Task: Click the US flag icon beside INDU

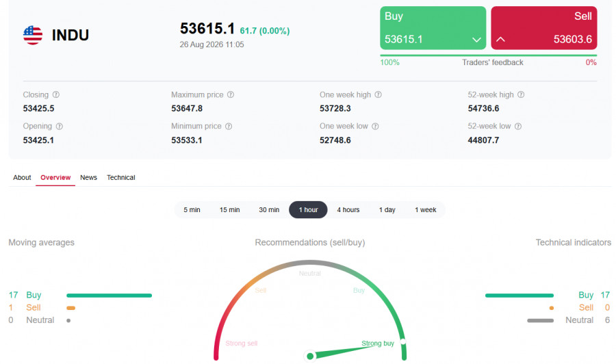Action: (33, 36)
